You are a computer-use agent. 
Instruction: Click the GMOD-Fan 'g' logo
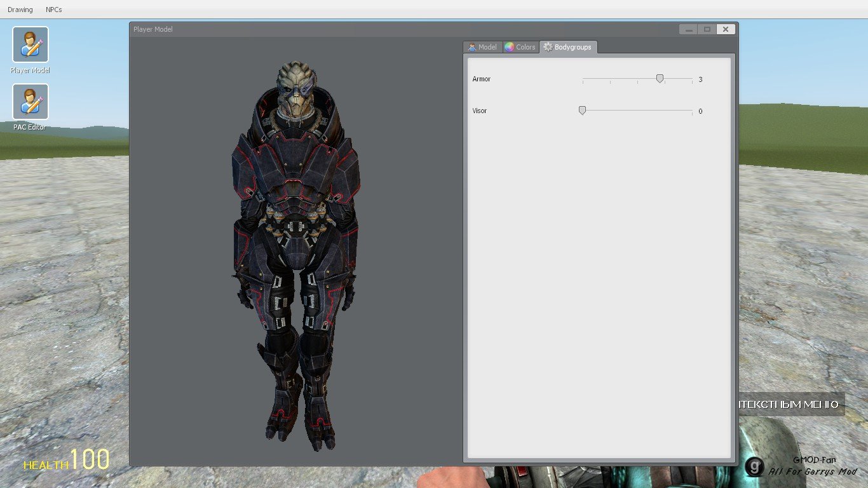click(x=754, y=466)
